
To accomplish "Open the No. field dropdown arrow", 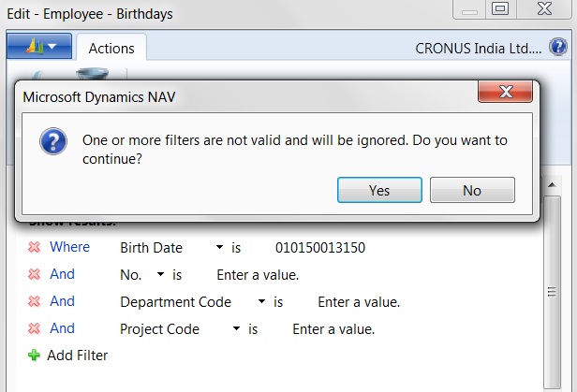I will [160, 274].
